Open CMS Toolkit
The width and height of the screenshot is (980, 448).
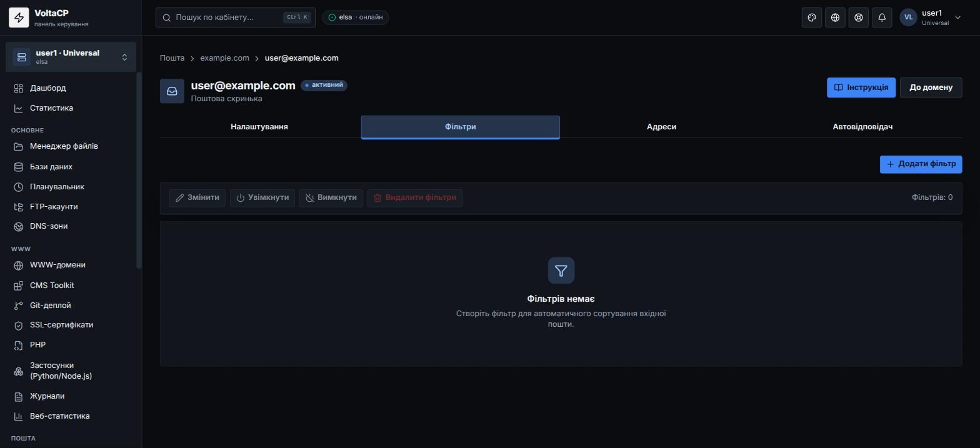pos(71,286)
